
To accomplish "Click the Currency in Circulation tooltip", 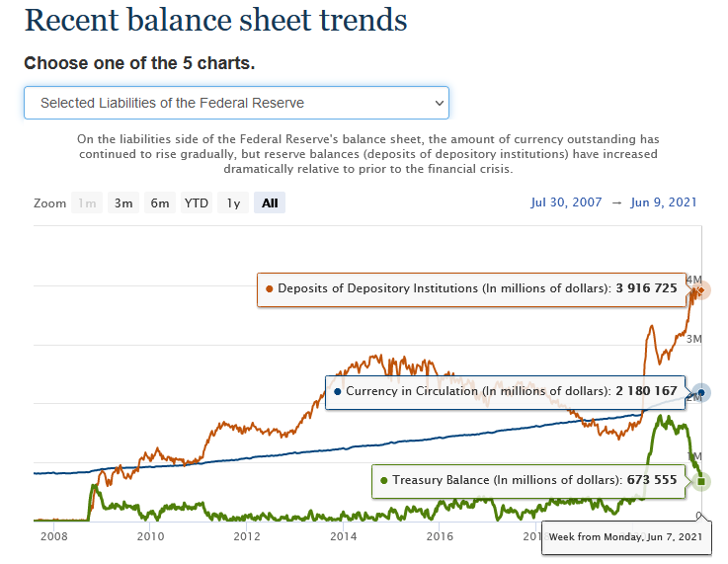I will tap(505, 392).
